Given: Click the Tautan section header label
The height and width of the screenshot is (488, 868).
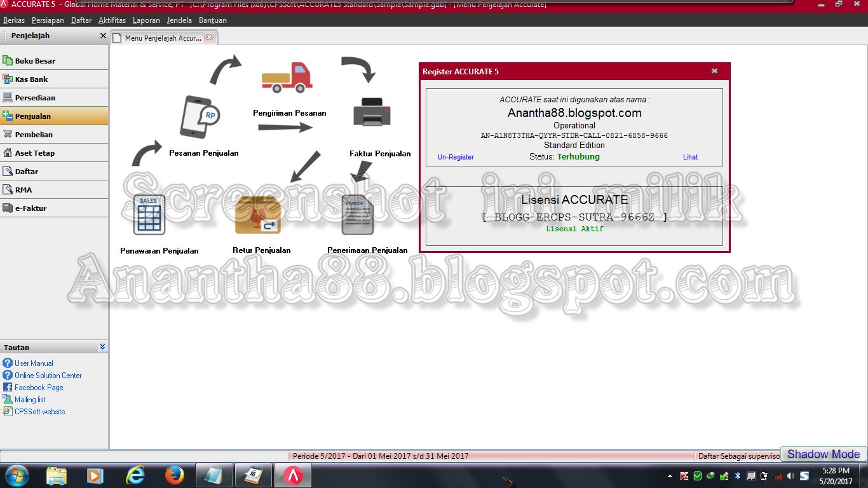Looking at the screenshot, I should (x=17, y=348).
